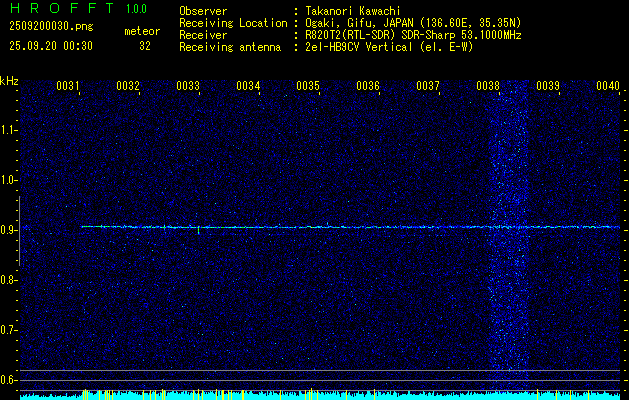The width and height of the screenshot is (629, 400).
Task: Click the file name 2509200030.png
Action: pos(51,27)
